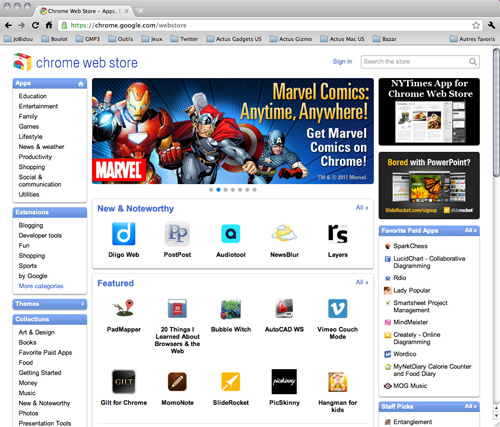This screenshot has width=500, height=427.
Task: Open the 20 Things I Learned book icon
Action: click(177, 308)
